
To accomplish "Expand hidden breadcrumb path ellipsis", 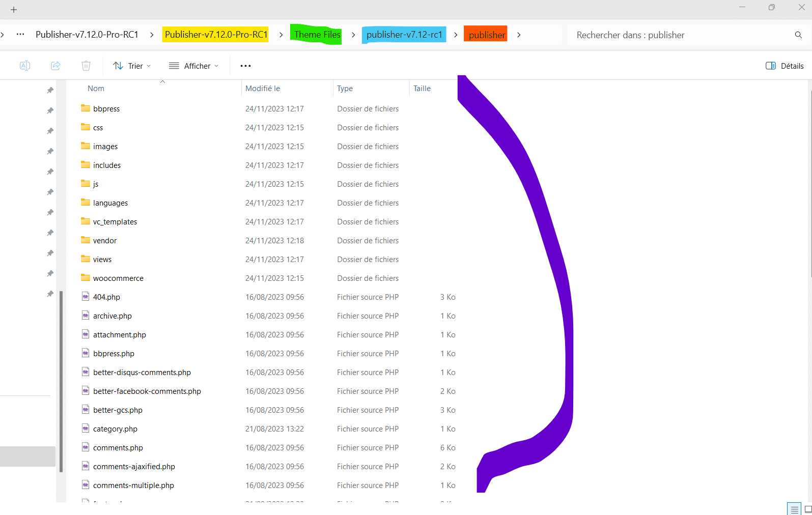I will (x=20, y=35).
